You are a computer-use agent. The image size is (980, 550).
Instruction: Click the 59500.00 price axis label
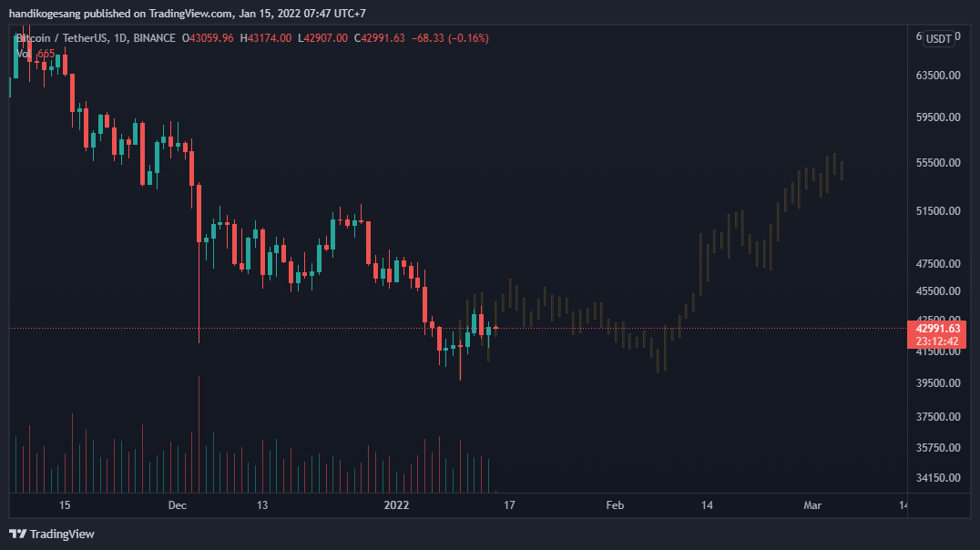point(937,117)
